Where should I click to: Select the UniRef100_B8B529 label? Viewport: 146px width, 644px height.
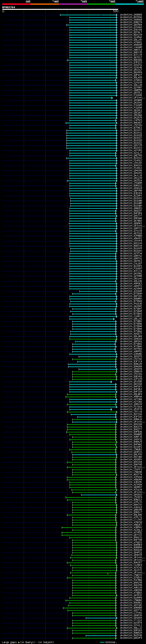(x=131, y=633)
